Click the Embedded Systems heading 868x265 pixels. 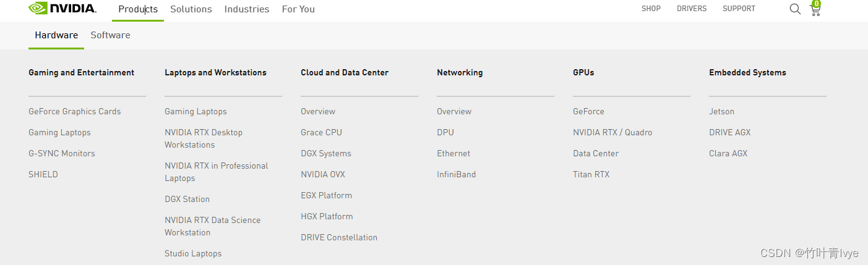coord(747,73)
